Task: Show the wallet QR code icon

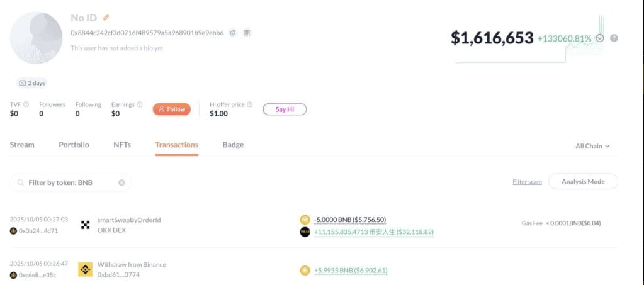Action: click(x=247, y=33)
